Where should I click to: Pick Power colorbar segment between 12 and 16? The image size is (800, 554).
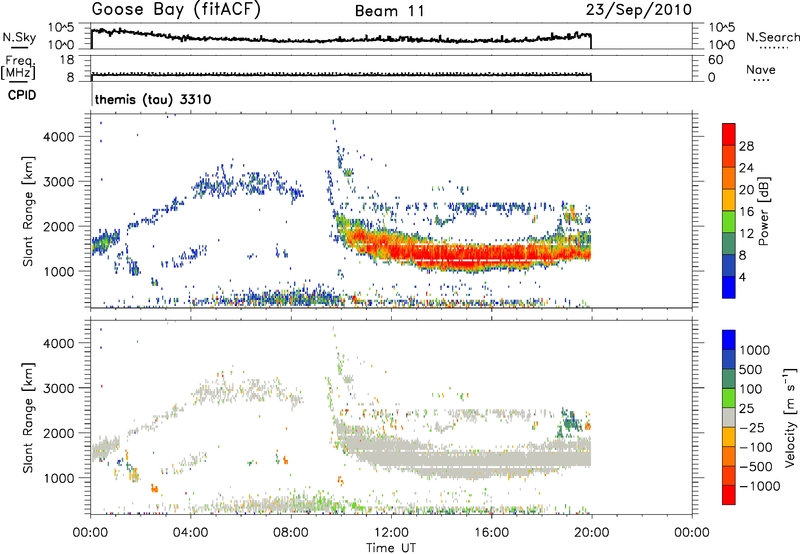[x=729, y=221]
